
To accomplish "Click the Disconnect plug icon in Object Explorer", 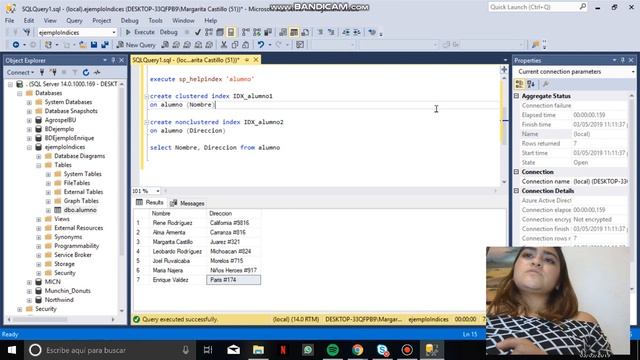I will pos(53,73).
